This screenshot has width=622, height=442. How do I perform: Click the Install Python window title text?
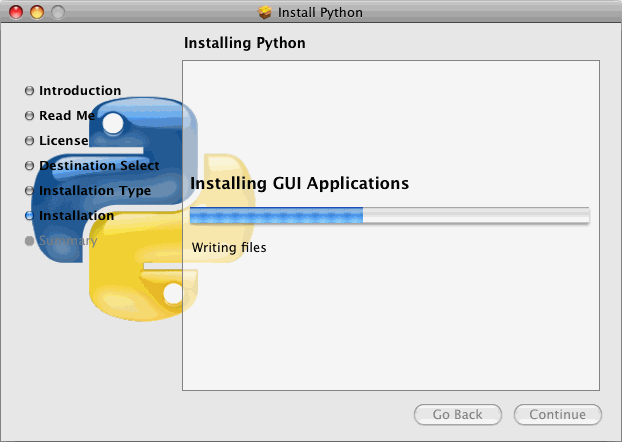pos(321,13)
